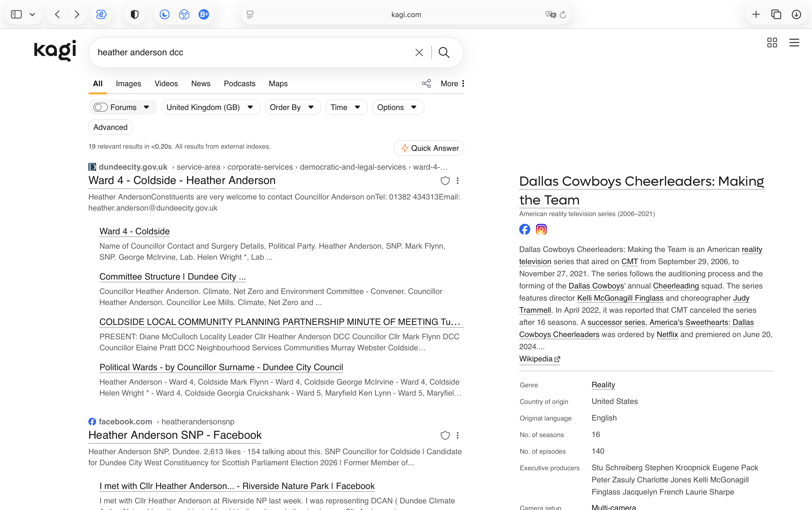This screenshot has width=812, height=510.
Task: Open the Options dropdown
Action: (398, 107)
